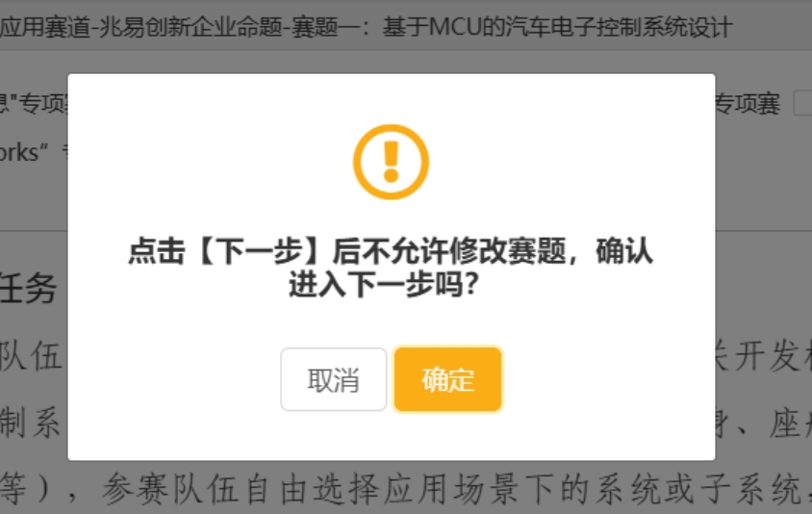Click 兆易创新企业命题 in the title bar

[x=190, y=27]
